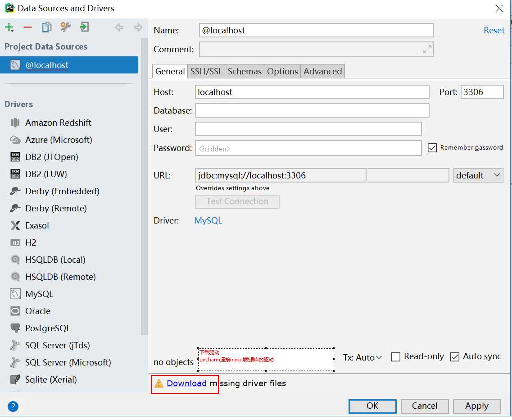This screenshot has width=512, height=420.
Task: Go back with the left arrow icon
Action: pyautogui.click(x=119, y=27)
